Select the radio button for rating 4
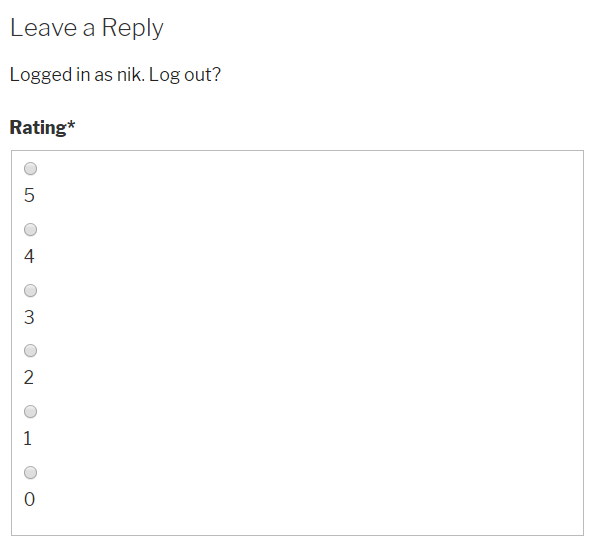Image resolution: width=594 pixels, height=550 pixels. click(30, 230)
